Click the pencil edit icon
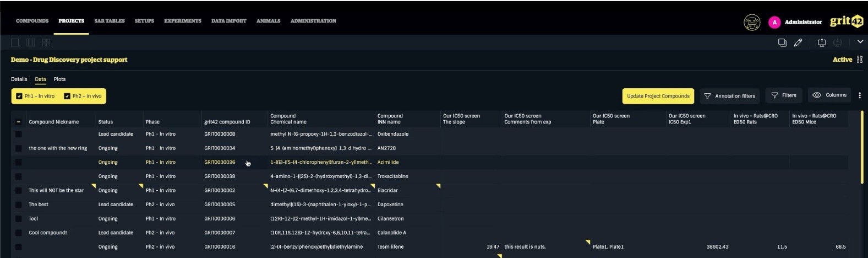This screenshot has width=868, height=258. tap(798, 42)
